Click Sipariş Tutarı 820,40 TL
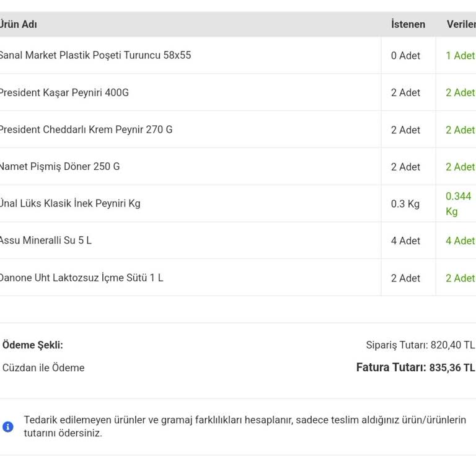This screenshot has width=476, height=476. (x=420, y=345)
